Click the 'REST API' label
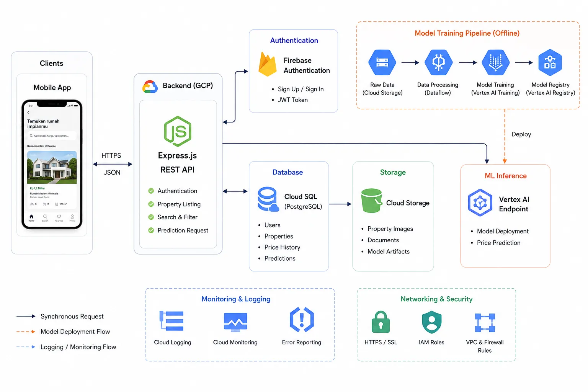 (x=177, y=170)
